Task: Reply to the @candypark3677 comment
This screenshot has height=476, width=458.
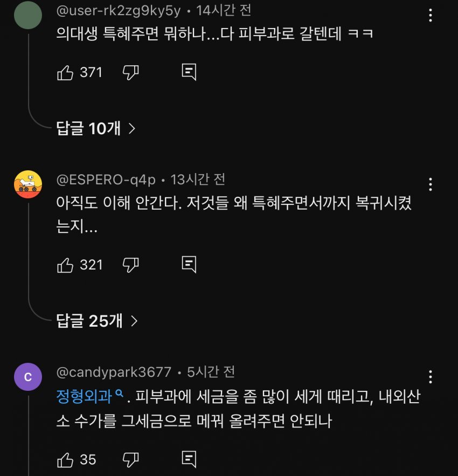Action: 189,459
